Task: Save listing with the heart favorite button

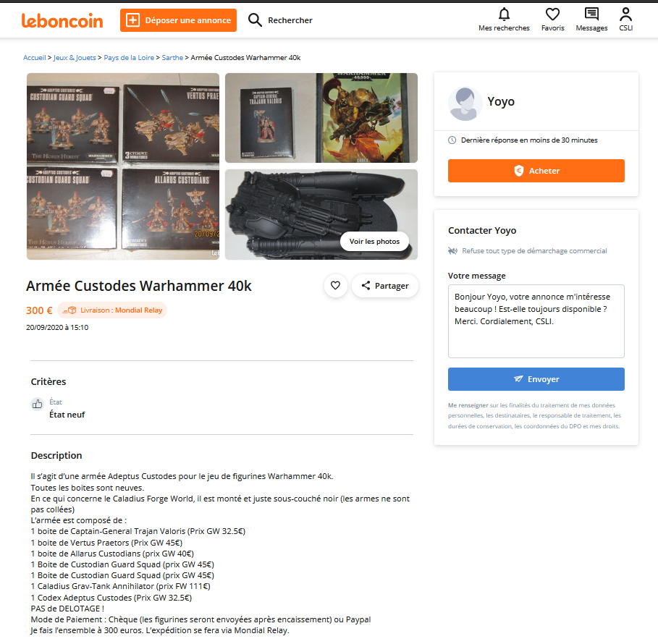Action: click(335, 286)
